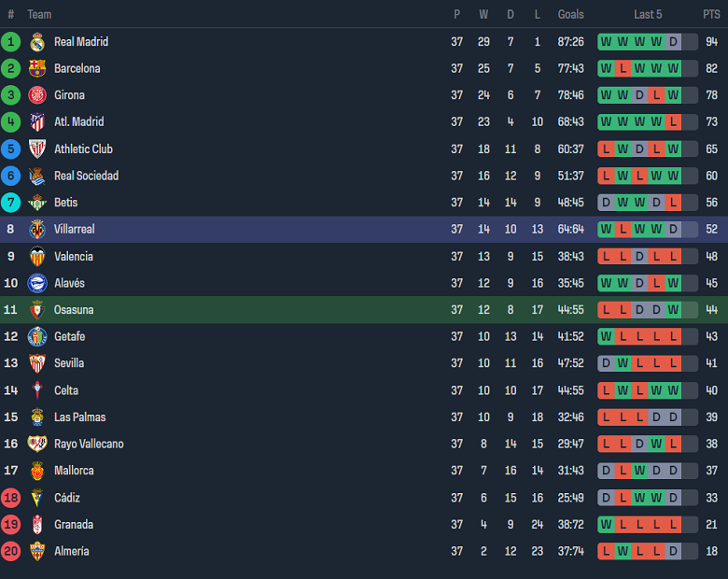This screenshot has width=728, height=579.
Task: Click the Girona team badge
Action: [37, 95]
